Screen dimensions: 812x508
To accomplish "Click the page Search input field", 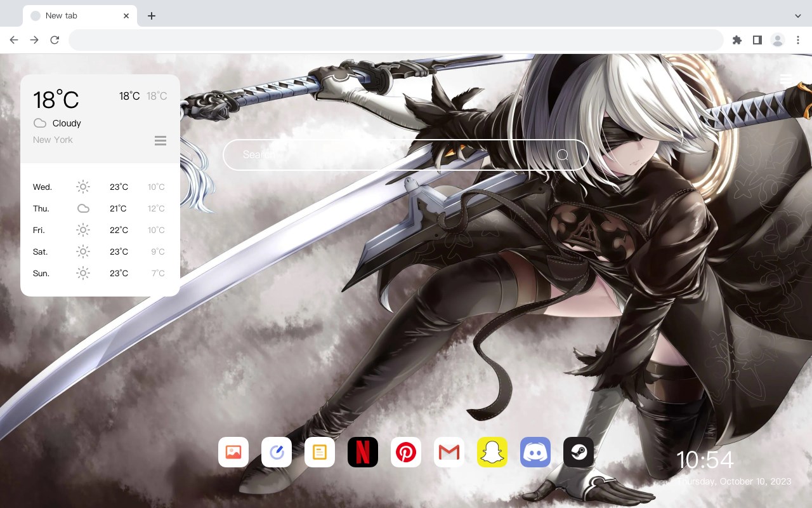I will (x=406, y=155).
